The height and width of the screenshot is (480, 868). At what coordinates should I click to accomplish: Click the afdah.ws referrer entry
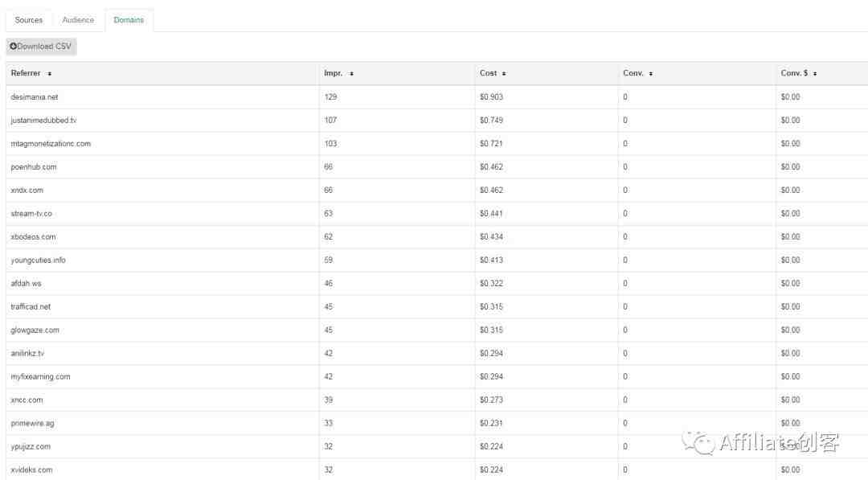(26, 283)
